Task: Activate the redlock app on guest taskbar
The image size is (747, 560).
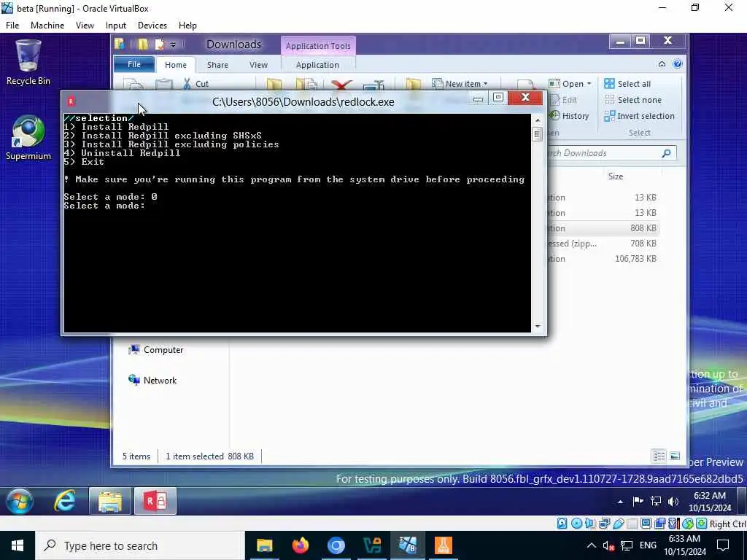Action: pyautogui.click(x=155, y=501)
